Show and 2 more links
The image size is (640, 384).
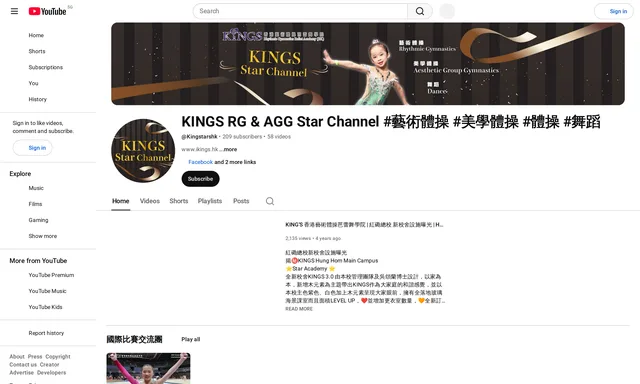(x=235, y=162)
